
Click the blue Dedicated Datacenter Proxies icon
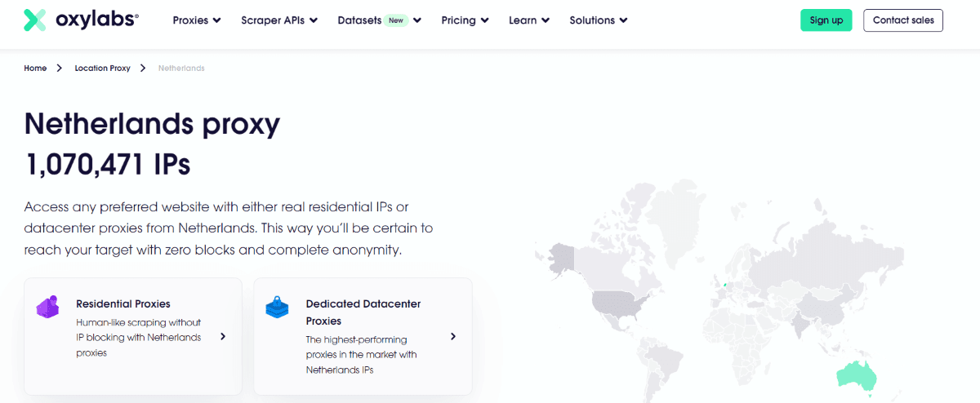(278, 308)
